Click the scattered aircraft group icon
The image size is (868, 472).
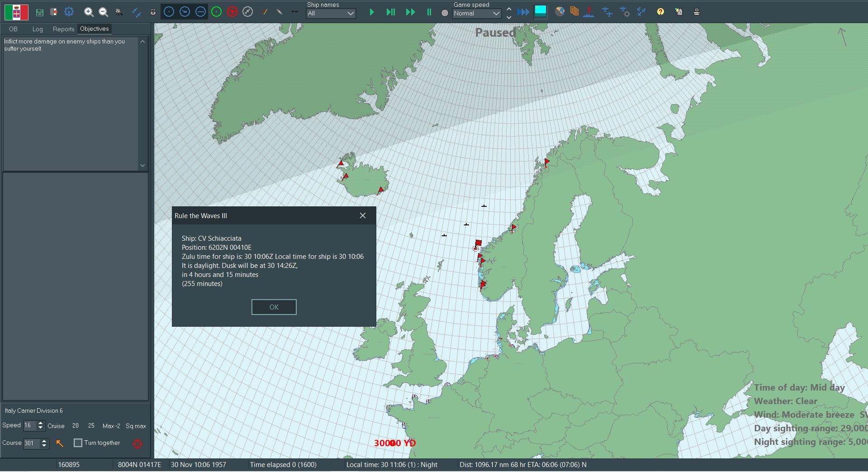641,12
